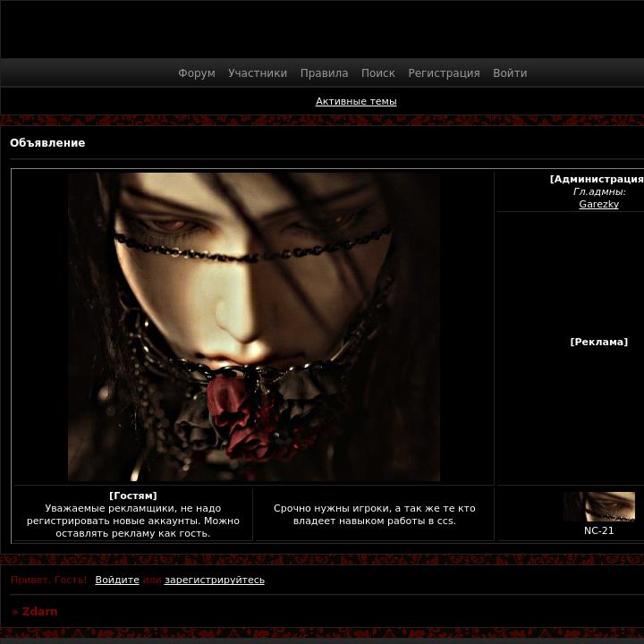
Task: Click the Поиск navigation link
Action: click(x=377, y=73)
